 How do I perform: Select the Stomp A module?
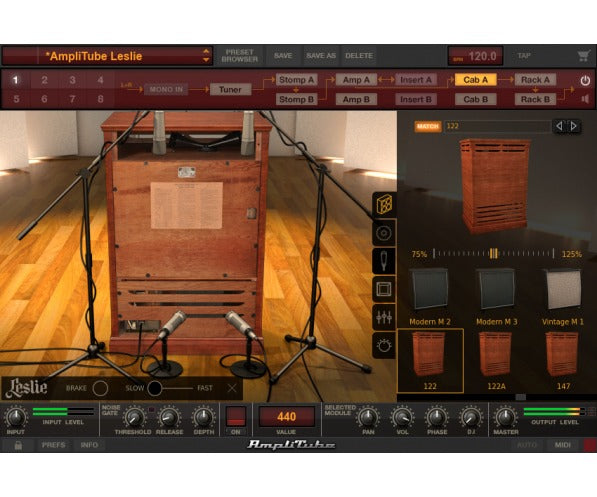tap(296, 80)
